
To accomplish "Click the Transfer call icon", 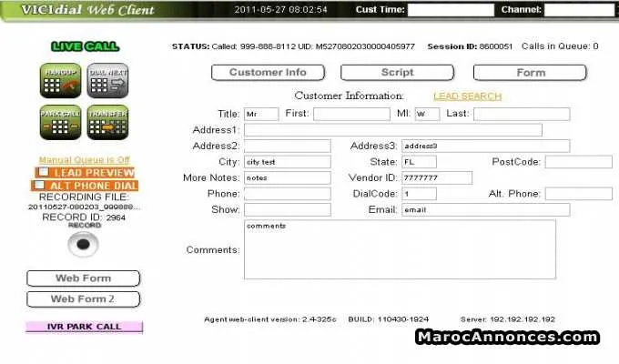I will (107, 122).
